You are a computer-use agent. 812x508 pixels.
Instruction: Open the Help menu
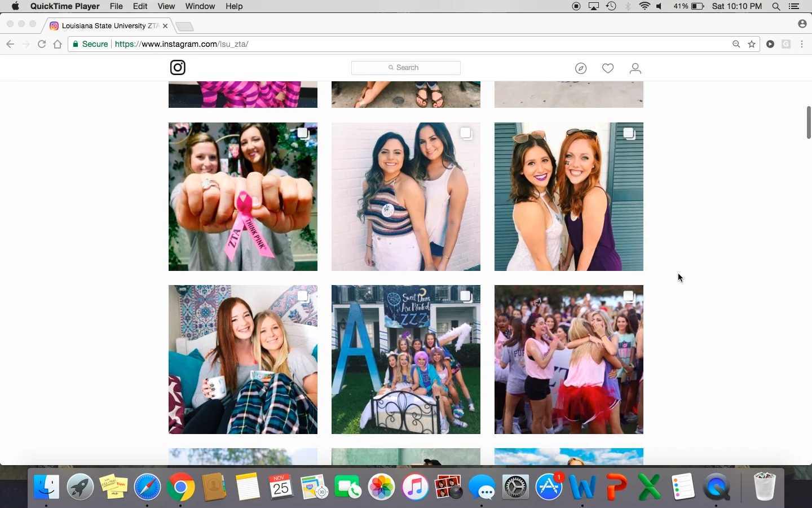pyautogui.click(x=234, y=6)
